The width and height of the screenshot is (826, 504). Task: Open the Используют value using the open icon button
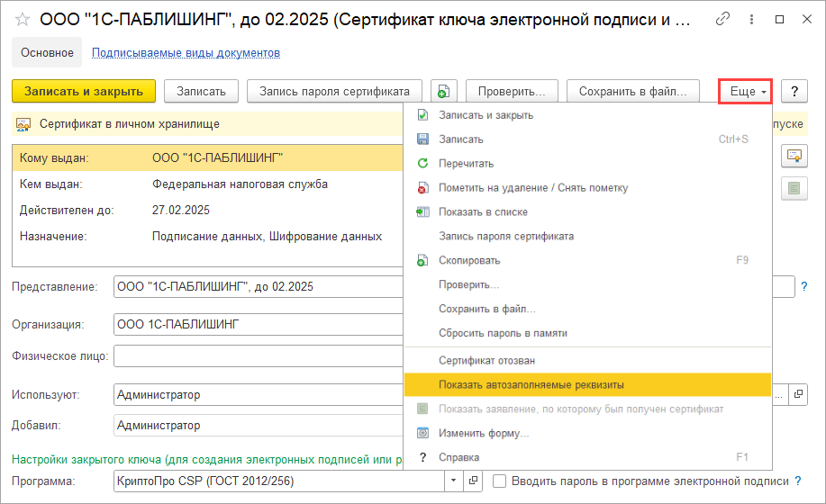point(799,394)
